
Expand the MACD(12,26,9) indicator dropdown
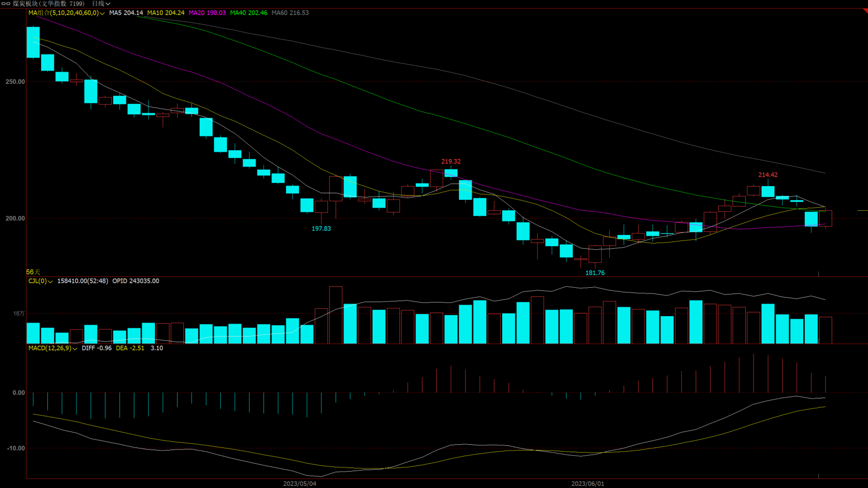click(53, 348)
